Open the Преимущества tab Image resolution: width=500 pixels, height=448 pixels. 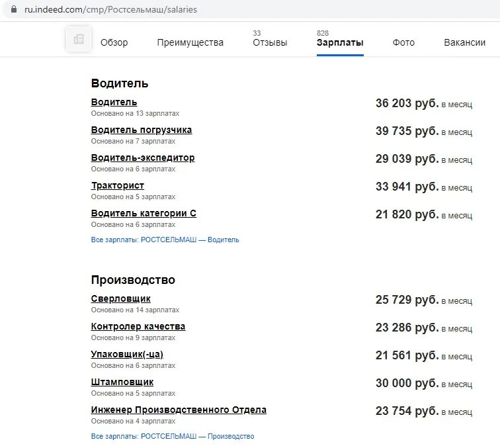tap(190, 42)
